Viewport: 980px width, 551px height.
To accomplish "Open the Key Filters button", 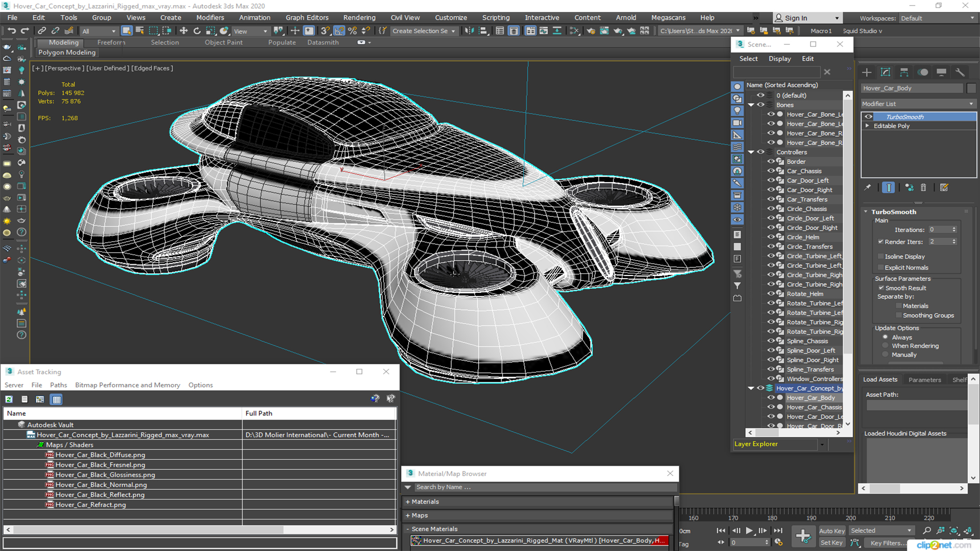I will tap(889, 543).
